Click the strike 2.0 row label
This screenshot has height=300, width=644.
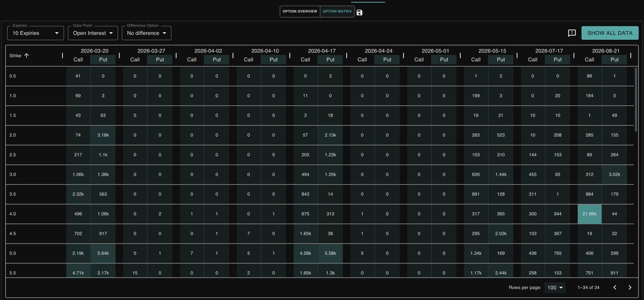coord(13,135)
